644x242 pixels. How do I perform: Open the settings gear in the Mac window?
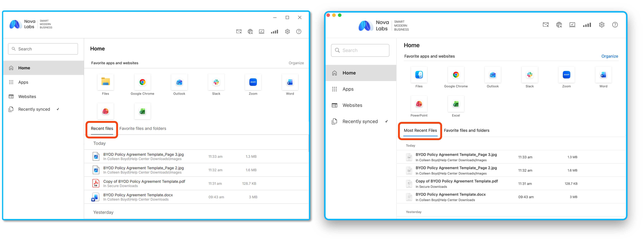[x=602, y=25]
